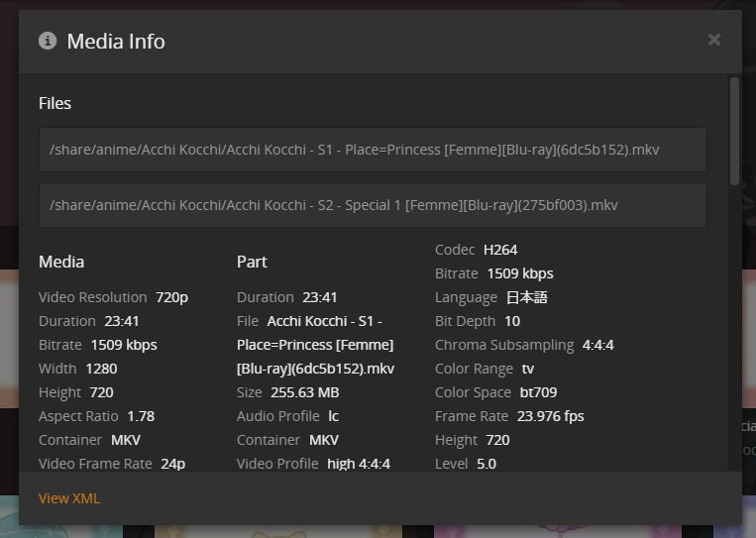This screenshot has width=756, height=538.
Task: Click the Files section heading
Action: point(54,103)
